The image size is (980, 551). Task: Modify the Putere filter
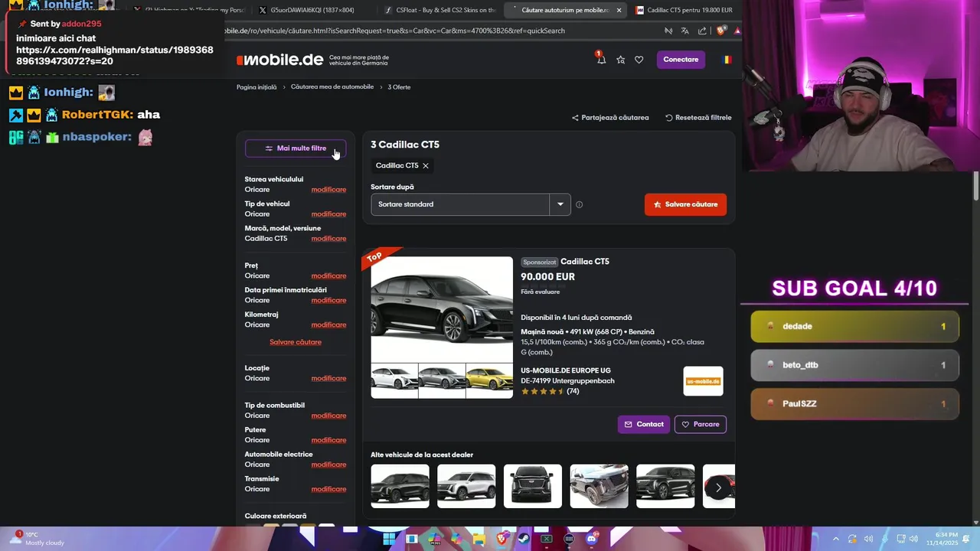point(328,441)
